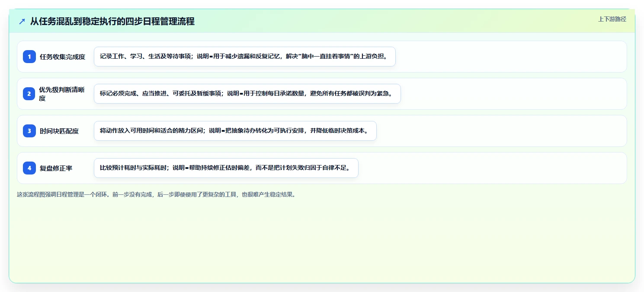The width and height of the screenshot is (644, 292).
Task: Select the 复盘修正率 step label
Action: tap(56, 168)
